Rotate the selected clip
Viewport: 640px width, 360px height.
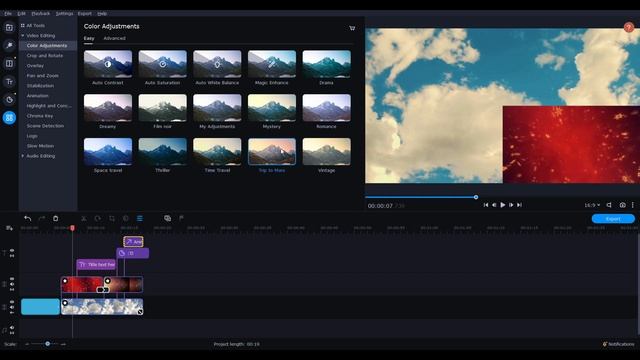coord(98,218)
